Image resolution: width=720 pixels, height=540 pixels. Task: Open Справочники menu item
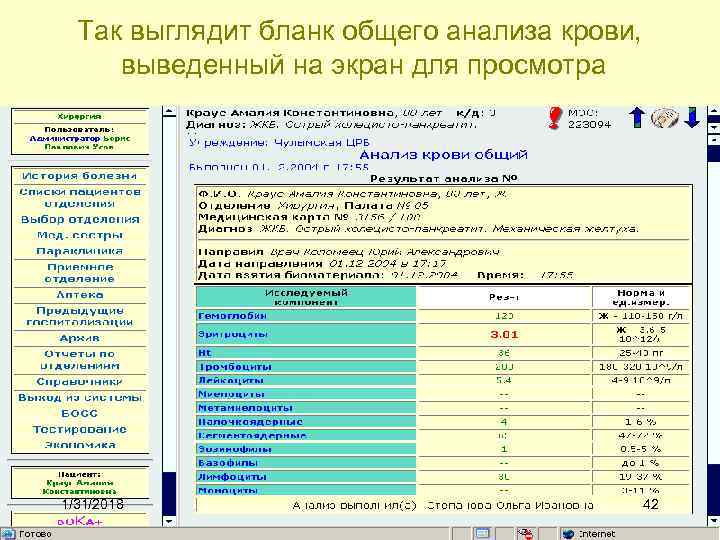(x=79, y=382)
